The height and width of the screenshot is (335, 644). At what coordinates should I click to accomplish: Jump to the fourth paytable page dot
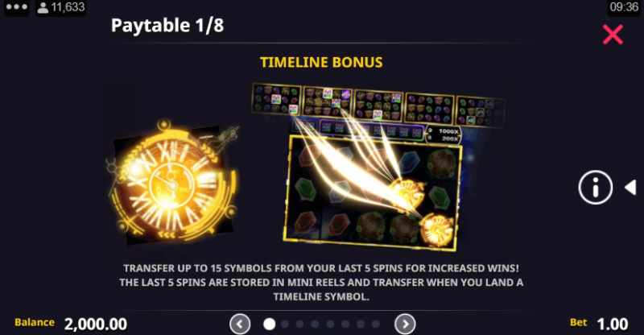point(315,325)
